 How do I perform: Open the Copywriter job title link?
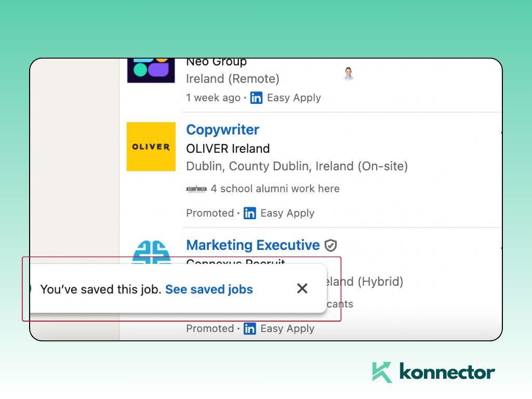coord(222,129)
